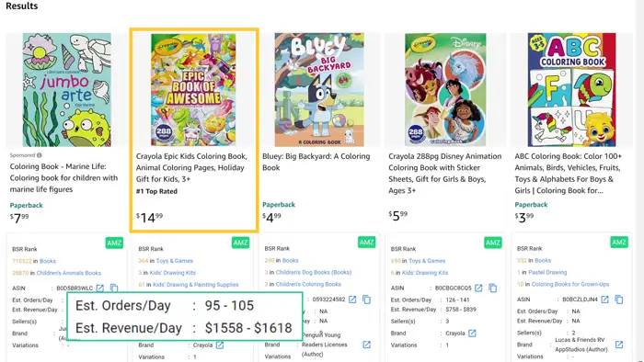Open the Penguin Young Readers brand link icon
This screenshot has height=362, width=644.
click(x=367, y=345)
